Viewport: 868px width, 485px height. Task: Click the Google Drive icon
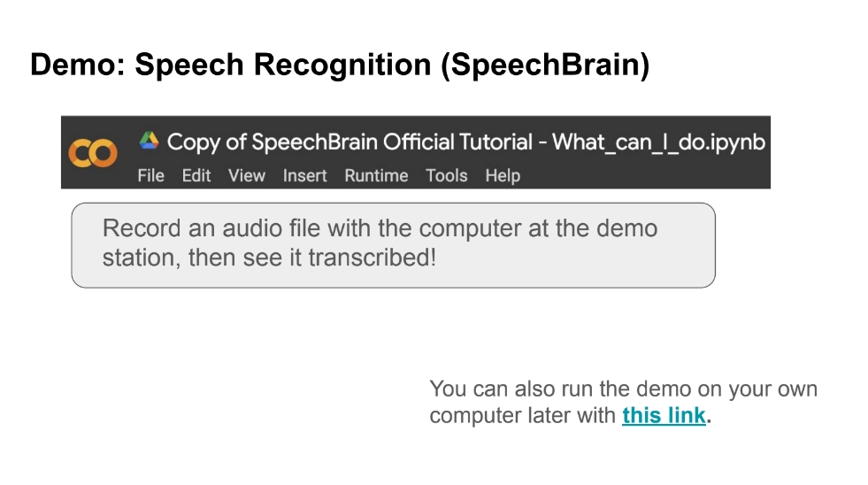tap(149, 141)
